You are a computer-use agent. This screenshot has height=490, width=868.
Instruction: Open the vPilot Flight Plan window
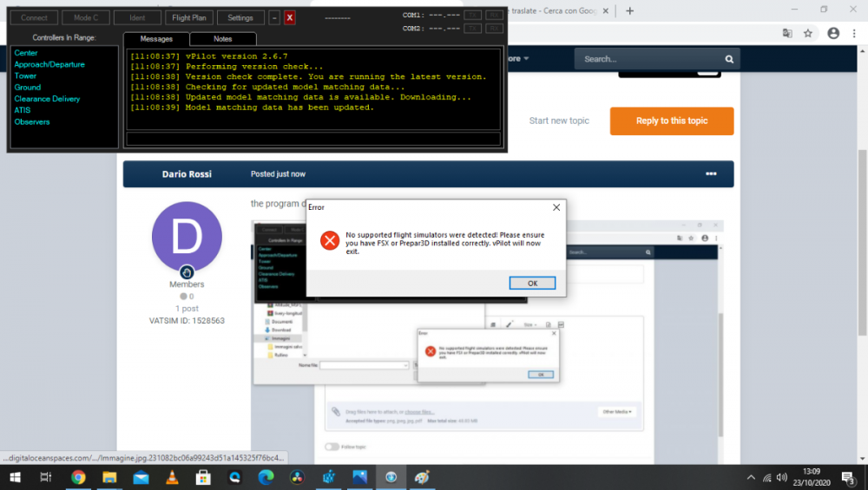coord(188,17)
